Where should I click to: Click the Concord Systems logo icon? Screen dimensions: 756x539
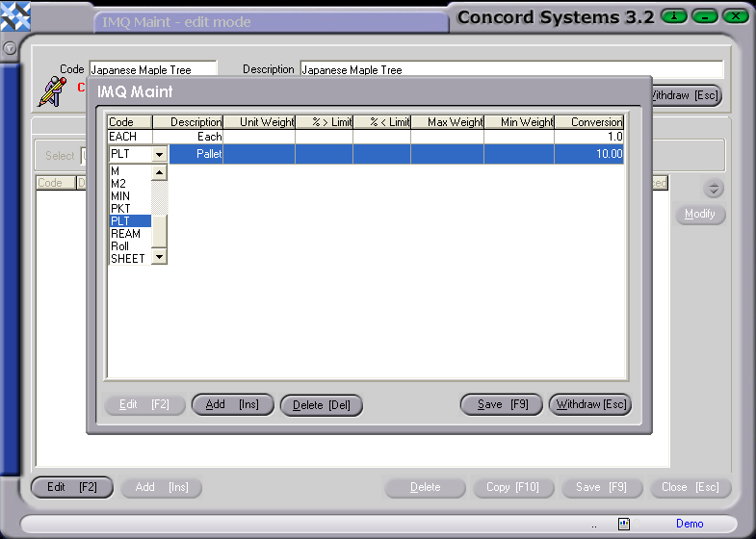click(15, 16)
